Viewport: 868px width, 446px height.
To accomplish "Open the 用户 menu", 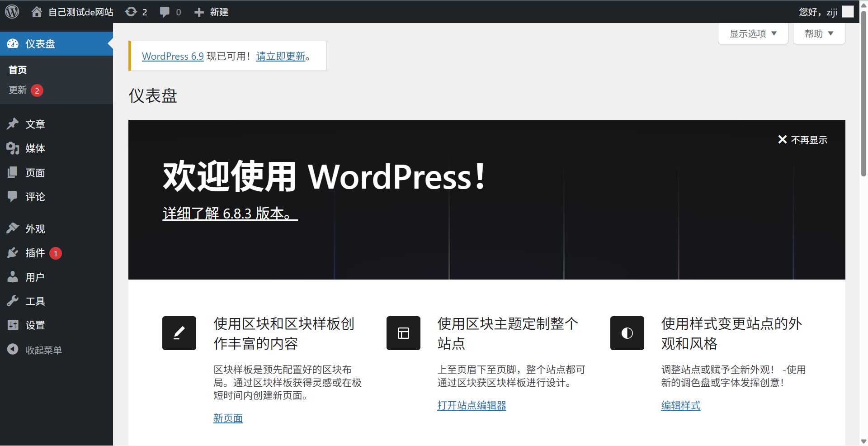I will 57,277.
